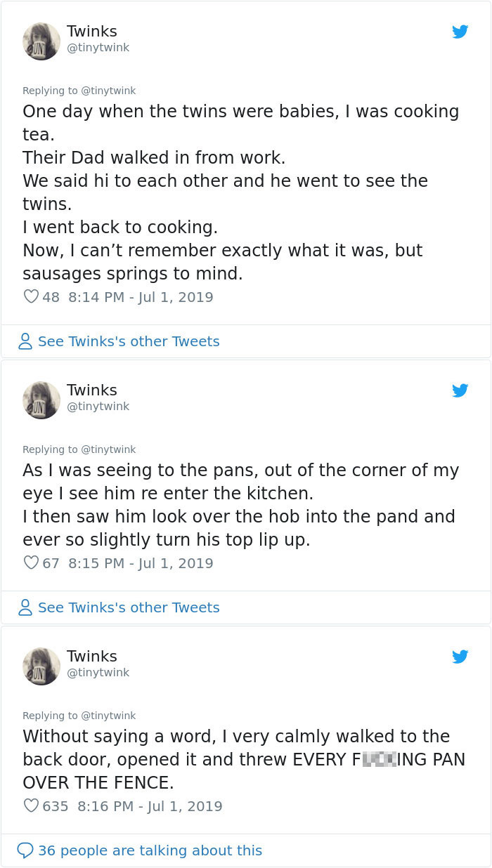Image resolution: width=492 pixels, height=868 pixels.
Task: Open the third tweet's profile avatar
Action: tap(41, 666)
